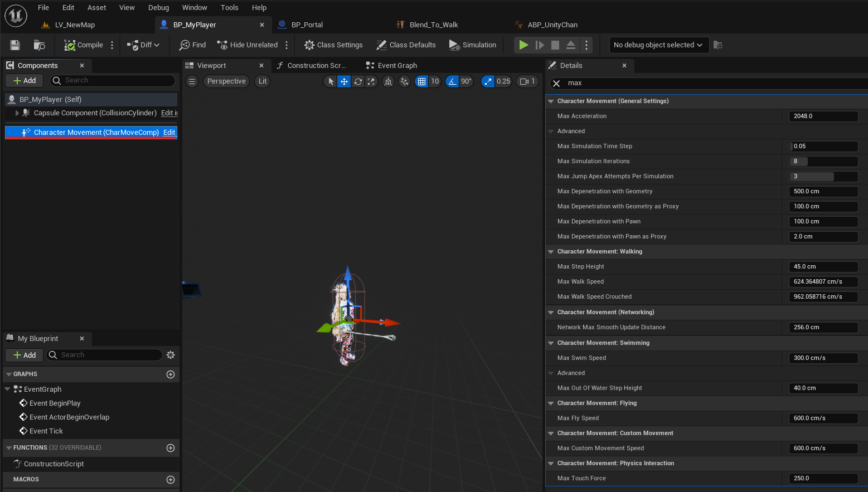Viewport: 868px width, 492px height.
Task: Click the frame skip button
Action: 540,45
